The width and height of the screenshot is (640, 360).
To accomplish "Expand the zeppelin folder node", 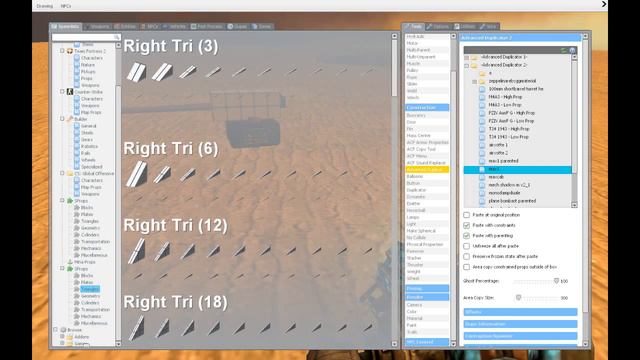I will (474, 81).
